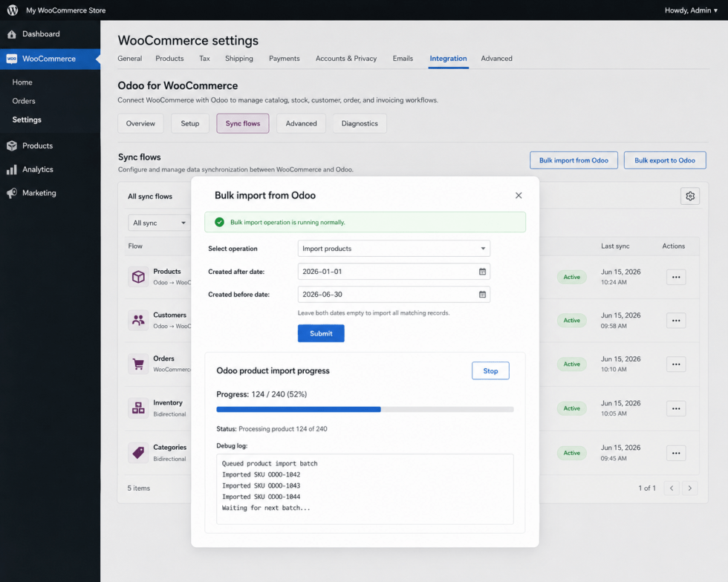Select the Sync flows sub-tab
The width and height of the screenshot is (728, 582).
pos(243,123)
